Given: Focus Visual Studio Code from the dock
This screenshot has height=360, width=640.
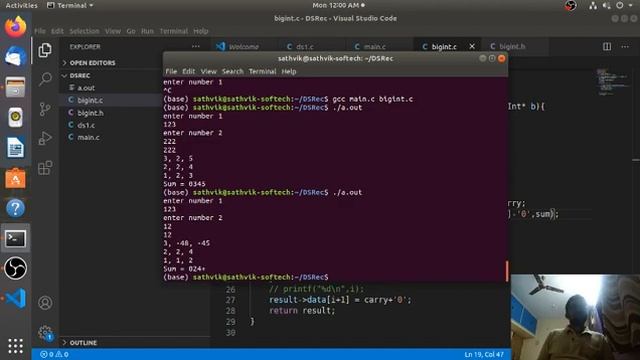Looking at the screenshot, I should pyautogui.click(x=16, y=298).
